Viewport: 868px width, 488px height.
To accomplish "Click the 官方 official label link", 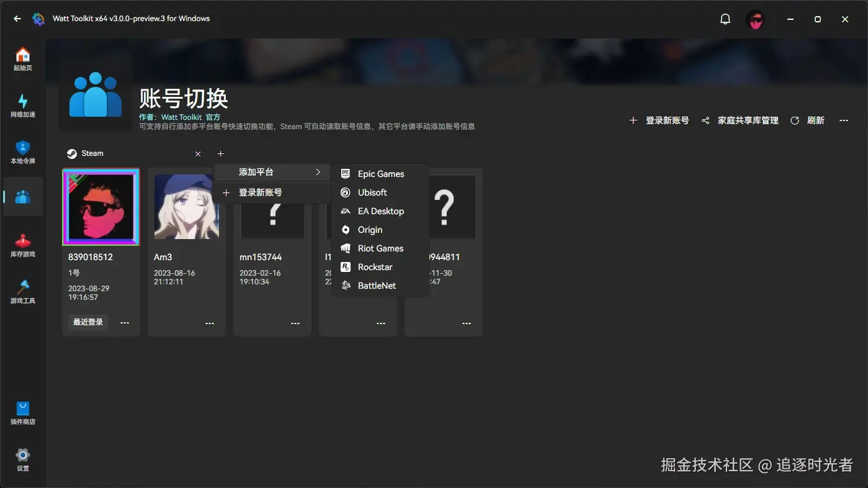I will click(213, 117).
